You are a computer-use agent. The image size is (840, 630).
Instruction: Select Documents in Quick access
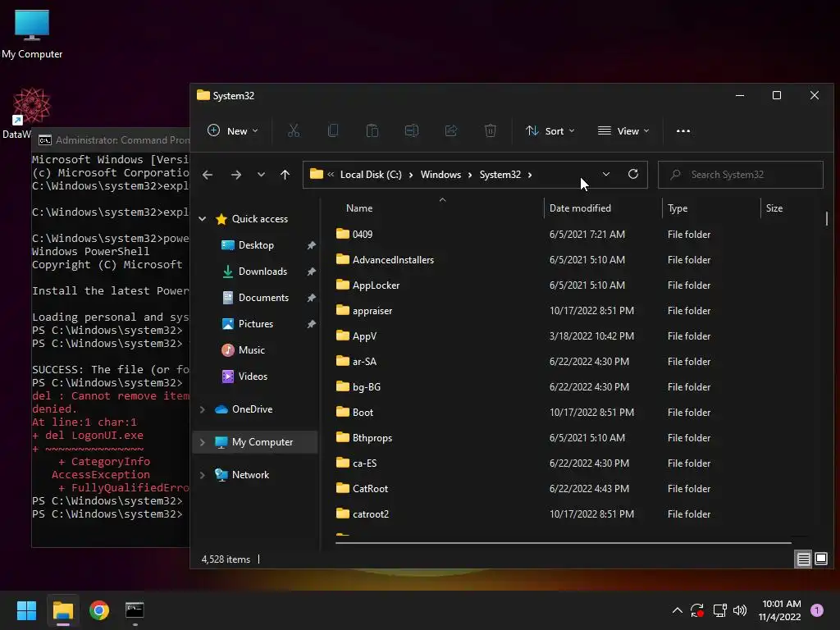tap(263, 298)
